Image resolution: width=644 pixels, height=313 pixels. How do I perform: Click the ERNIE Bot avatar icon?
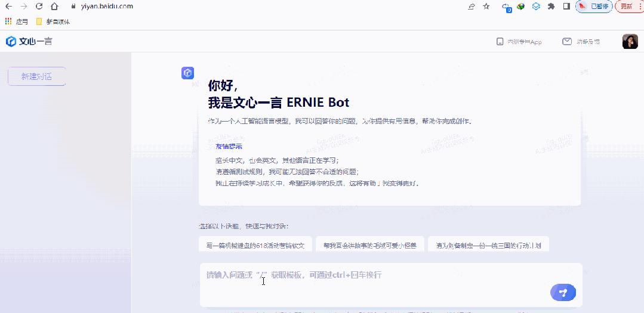coord(187,73)
